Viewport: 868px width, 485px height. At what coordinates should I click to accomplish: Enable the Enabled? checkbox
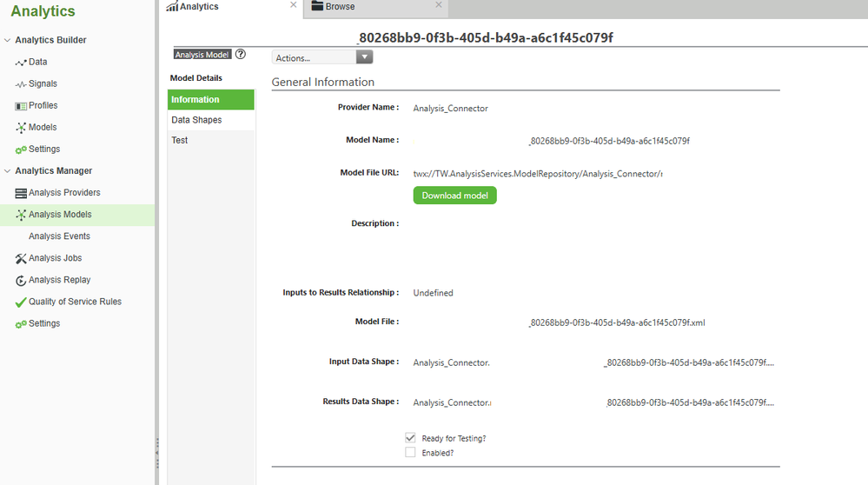coord(410,452)
